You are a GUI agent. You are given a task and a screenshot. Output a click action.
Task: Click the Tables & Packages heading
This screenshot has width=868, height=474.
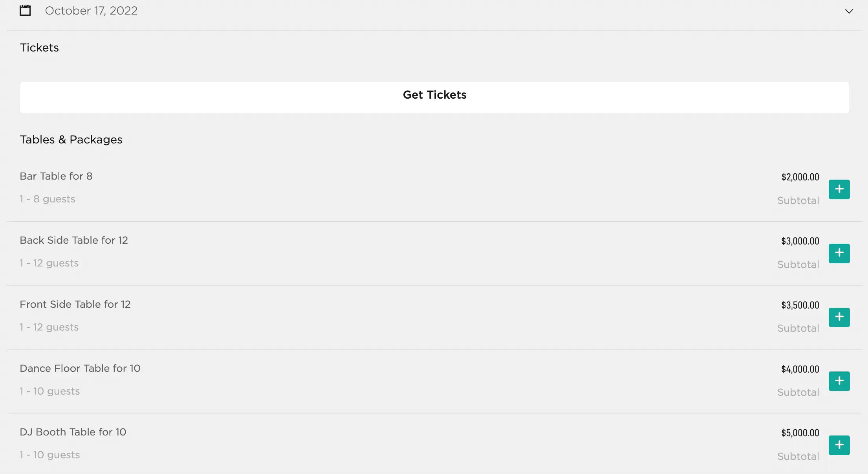pyautogui.click(x=71, y=140)
